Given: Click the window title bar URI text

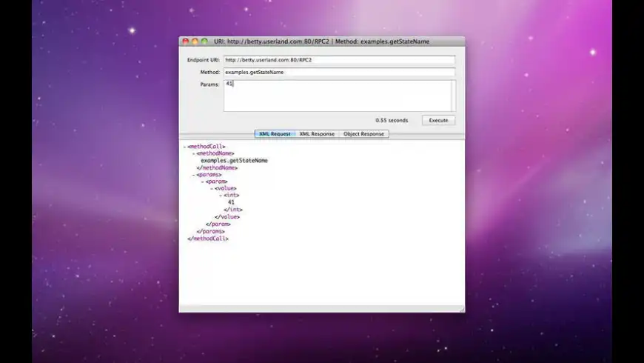Looking at the screenshot, I should [321, 41].
